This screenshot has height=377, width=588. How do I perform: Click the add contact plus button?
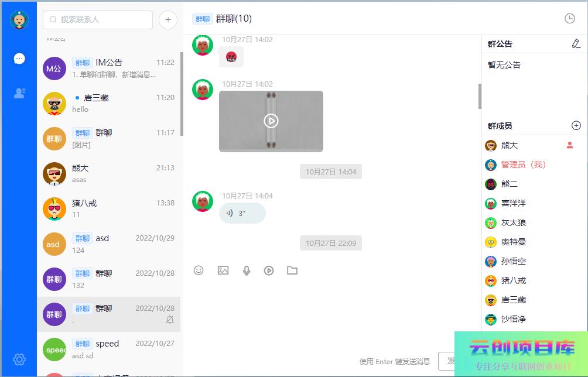point(168,19)
